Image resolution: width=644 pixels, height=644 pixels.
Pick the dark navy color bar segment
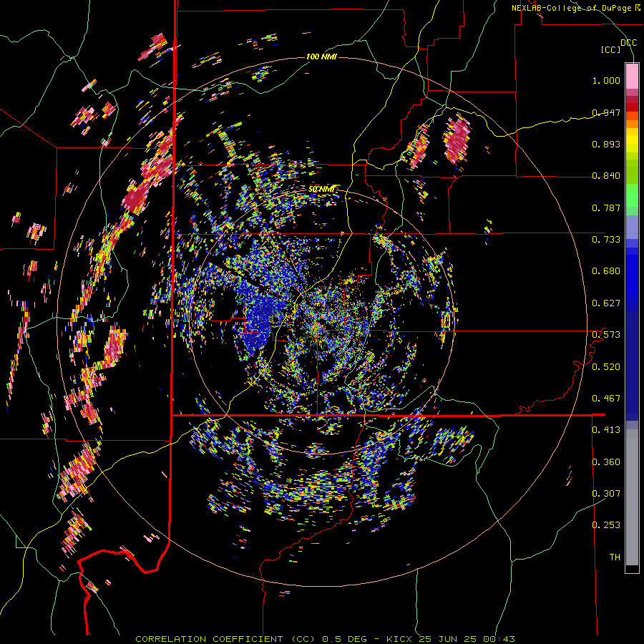[x=632, y=366]
